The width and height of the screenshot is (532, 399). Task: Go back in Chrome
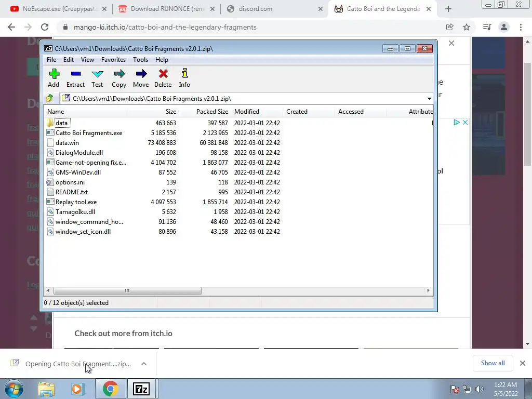click(11, 27)
